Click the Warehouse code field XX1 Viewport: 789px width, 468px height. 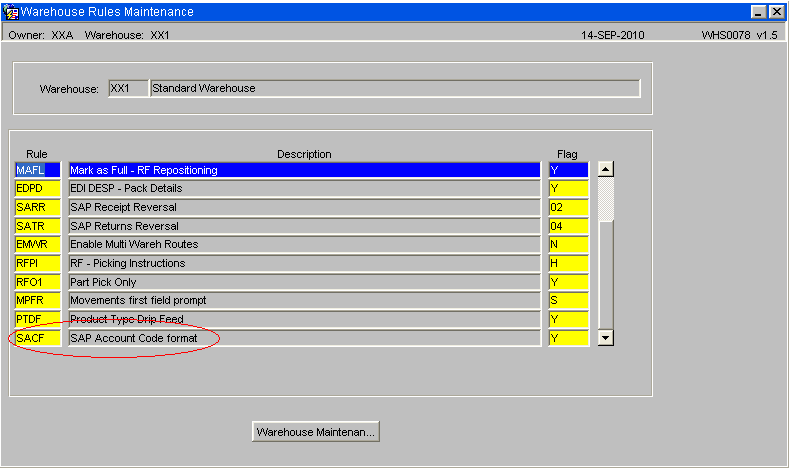[128, 88]
